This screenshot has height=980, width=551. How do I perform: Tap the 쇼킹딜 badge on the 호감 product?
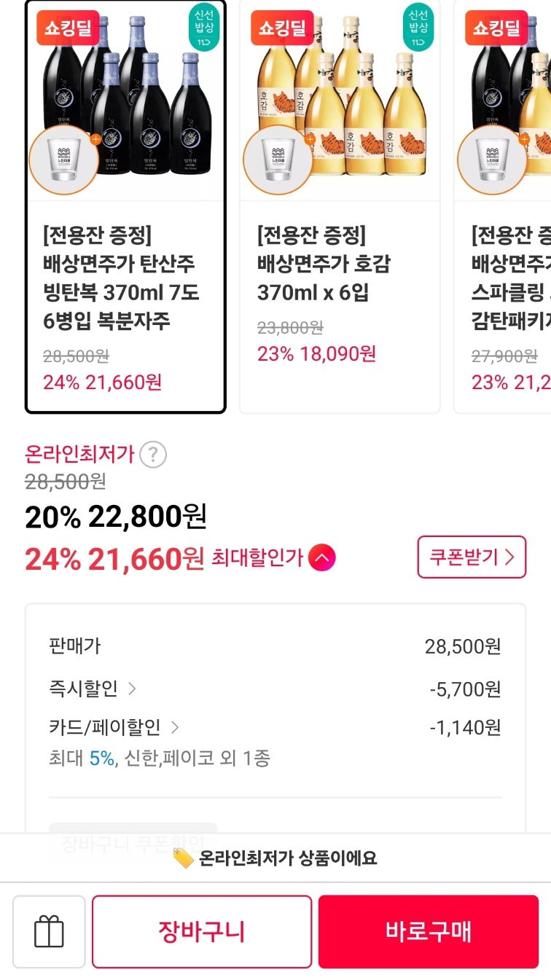click(x=282, y=28)
